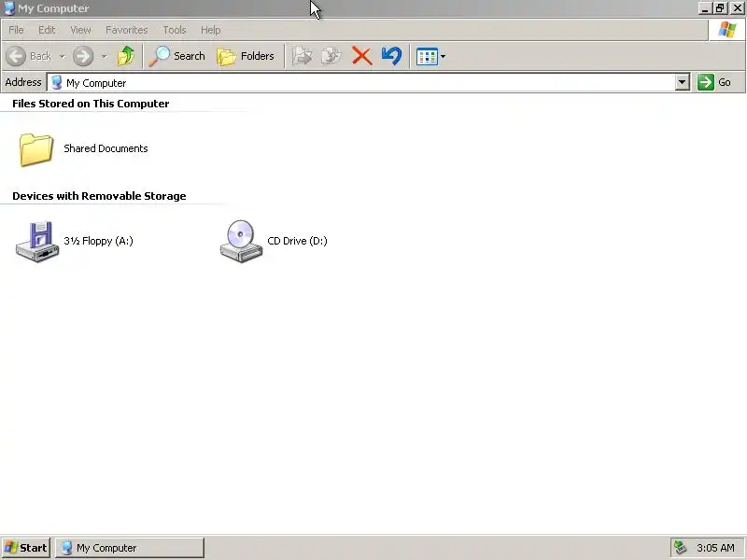Click the Views toolbar icon
Viewport: 747px width, 560px height.
[427, 57]
